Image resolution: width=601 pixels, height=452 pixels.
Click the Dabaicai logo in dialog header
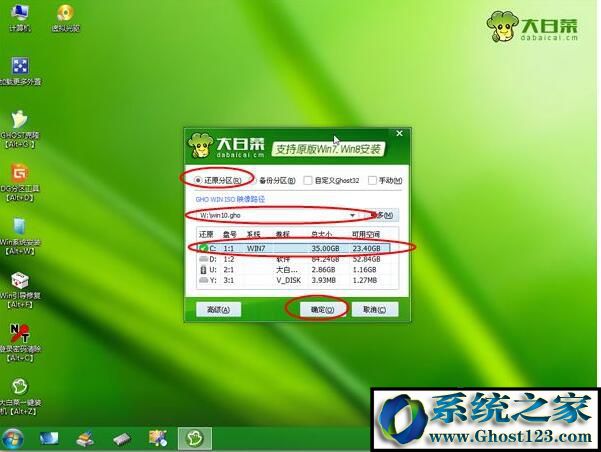click(226, 146)
